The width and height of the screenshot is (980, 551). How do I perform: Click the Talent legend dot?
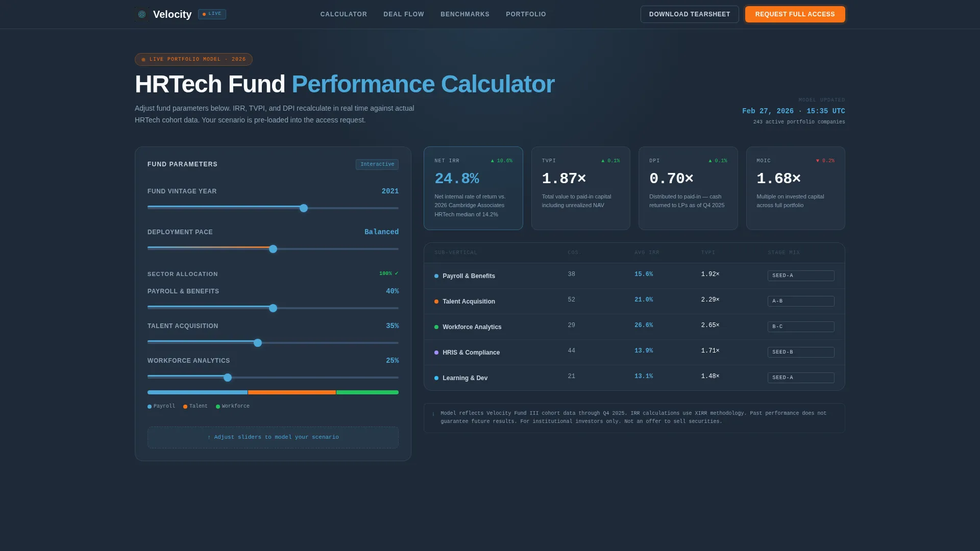(185, 407)
